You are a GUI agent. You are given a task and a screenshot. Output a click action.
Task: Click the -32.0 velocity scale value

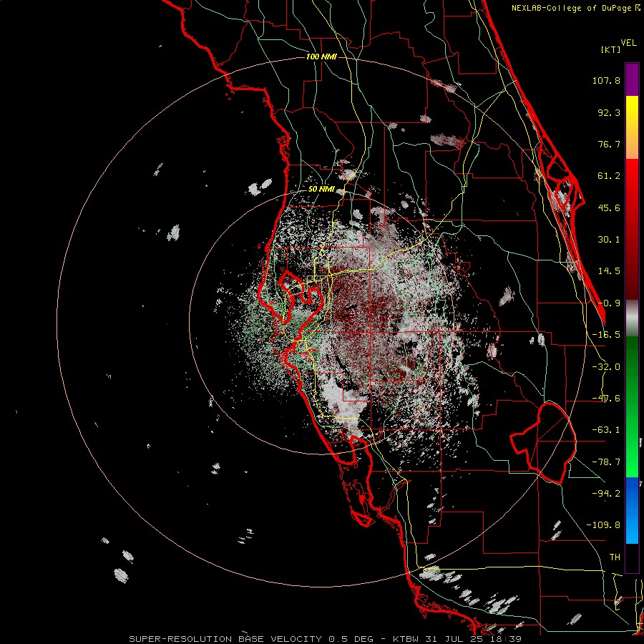(x=606, y=367)
